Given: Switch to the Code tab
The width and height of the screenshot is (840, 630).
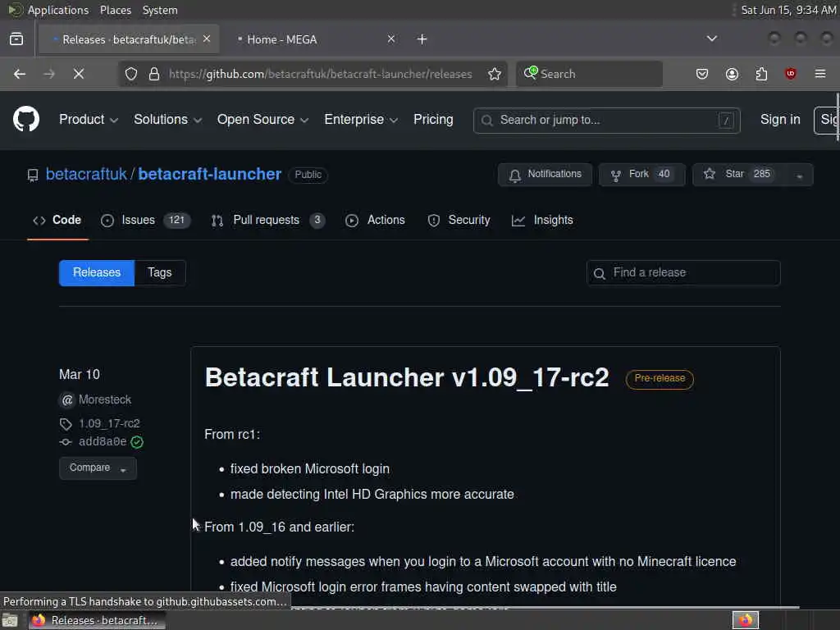Looking at the screenshot, I should click(57, 220).
